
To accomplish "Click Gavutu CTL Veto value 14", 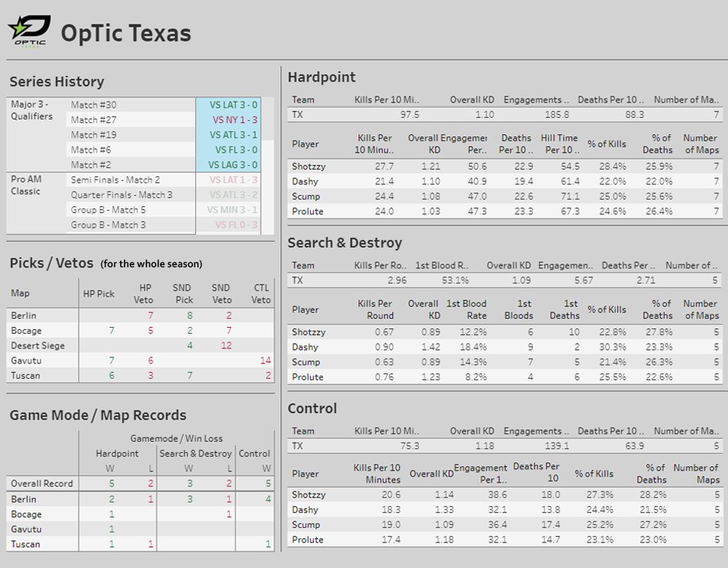I will 266,360.
